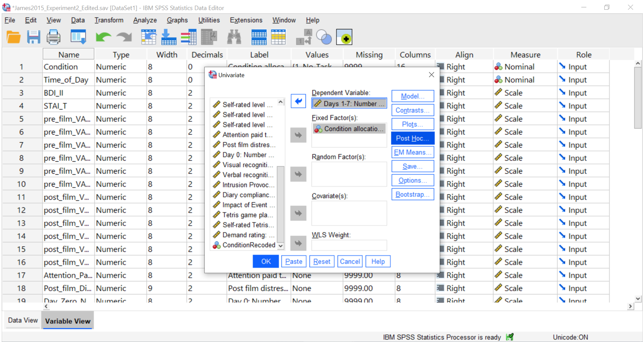Screen dimensions: 644x342
Task: Go to case toolbar icon
Action: click(x=149, y=37)
